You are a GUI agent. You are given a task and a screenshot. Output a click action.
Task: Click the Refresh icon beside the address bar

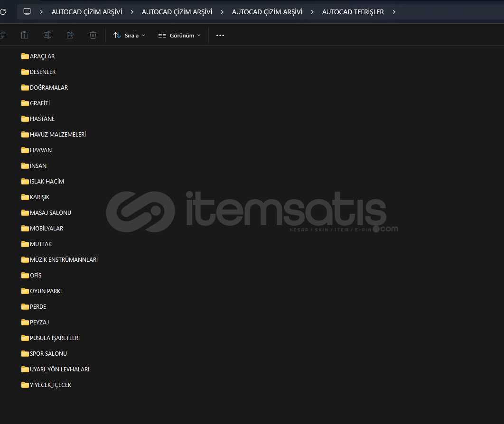pyautogui.click(x=3, y=12)
